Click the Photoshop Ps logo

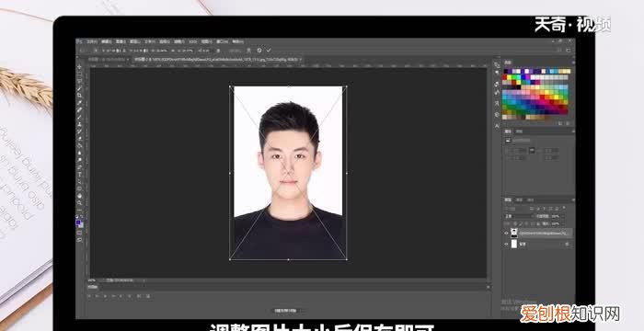pyautogui.click(x=79, y=41)
